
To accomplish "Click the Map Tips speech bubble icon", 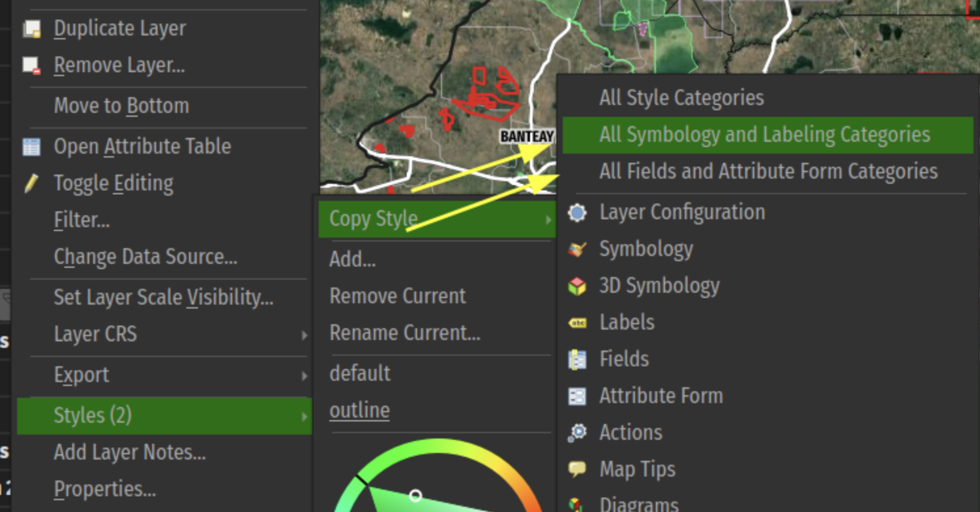I will (577, 469).
